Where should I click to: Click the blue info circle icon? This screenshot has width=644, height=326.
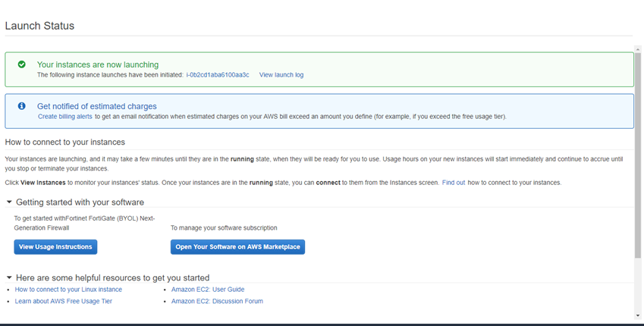22,106
